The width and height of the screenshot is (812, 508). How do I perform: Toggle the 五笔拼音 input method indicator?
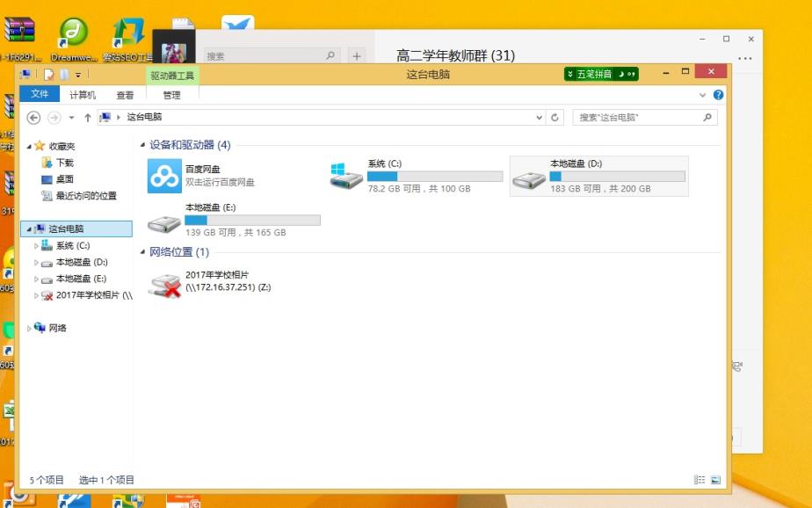pos(601,75)
